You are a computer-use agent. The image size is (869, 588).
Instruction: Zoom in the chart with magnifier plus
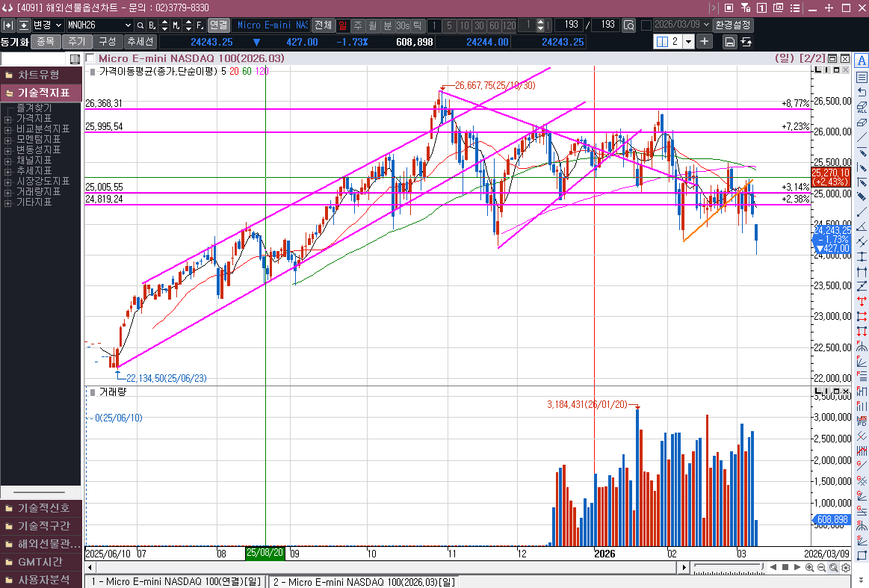[810, 568]
